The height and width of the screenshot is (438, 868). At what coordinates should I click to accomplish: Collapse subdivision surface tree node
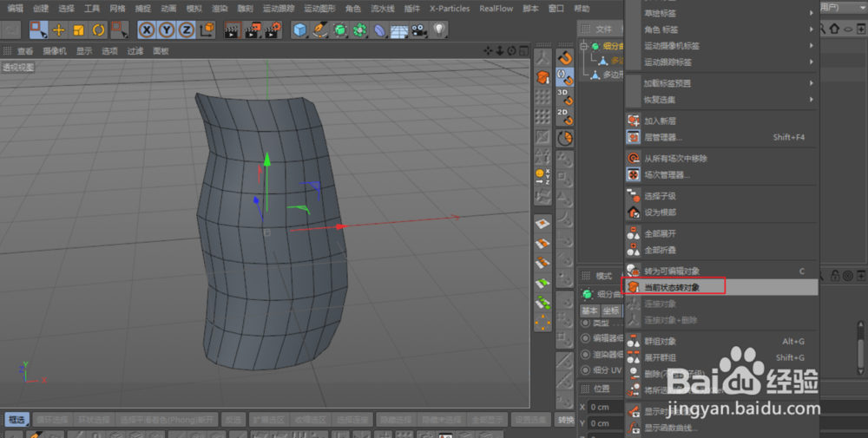pos(583,47)
